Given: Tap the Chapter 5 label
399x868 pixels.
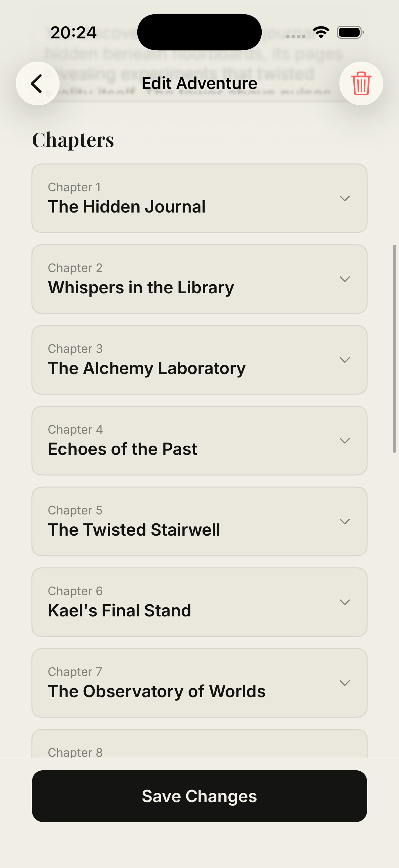Looking at the screenshot, I should tap(75, 510).
